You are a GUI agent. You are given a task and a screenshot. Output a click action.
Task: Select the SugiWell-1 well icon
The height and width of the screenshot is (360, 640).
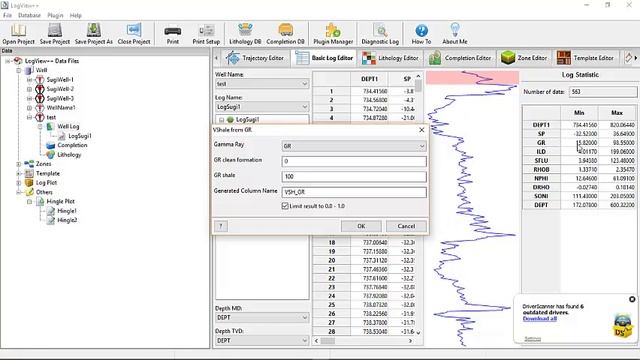tap(40, 80)
